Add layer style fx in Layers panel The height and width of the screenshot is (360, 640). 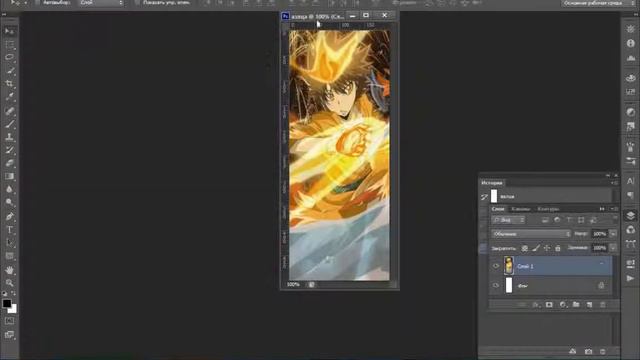[536, 304]
